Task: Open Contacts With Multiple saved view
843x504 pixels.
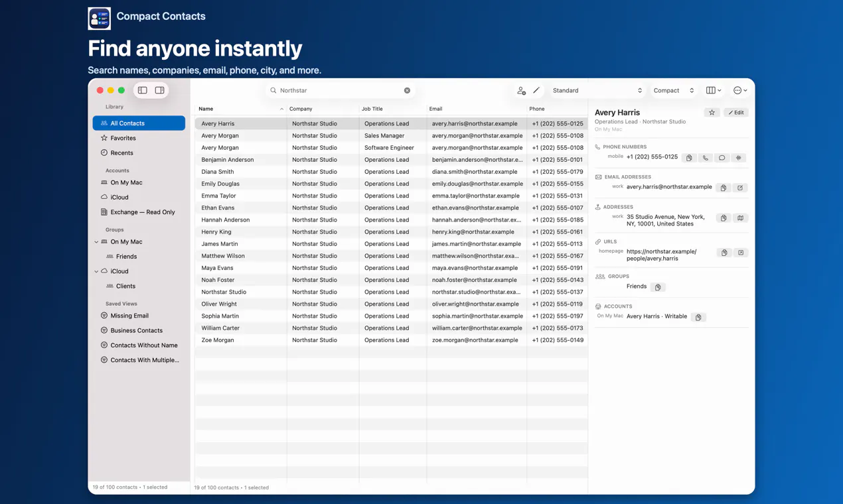Action: click(x=139, y=360)
